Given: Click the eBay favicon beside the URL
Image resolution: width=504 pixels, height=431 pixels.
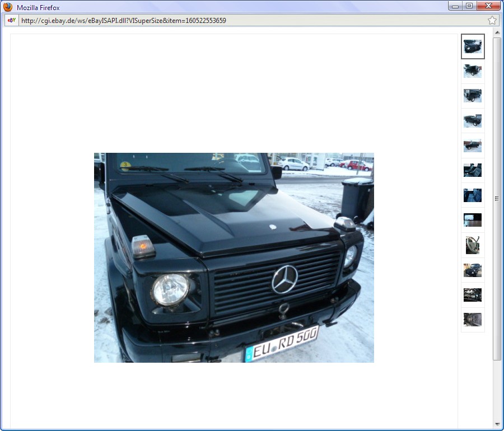Looking at the screenshot, I should (12, 20).
